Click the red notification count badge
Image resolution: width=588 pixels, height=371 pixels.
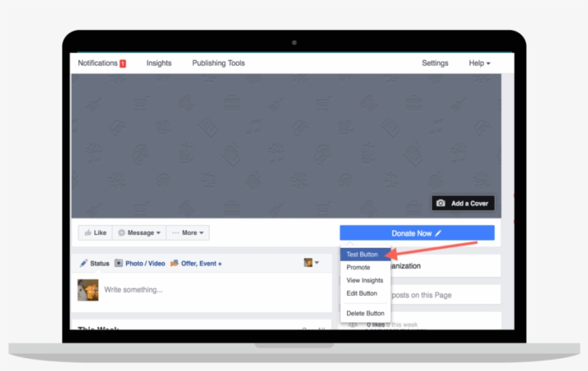click(123, 64)
